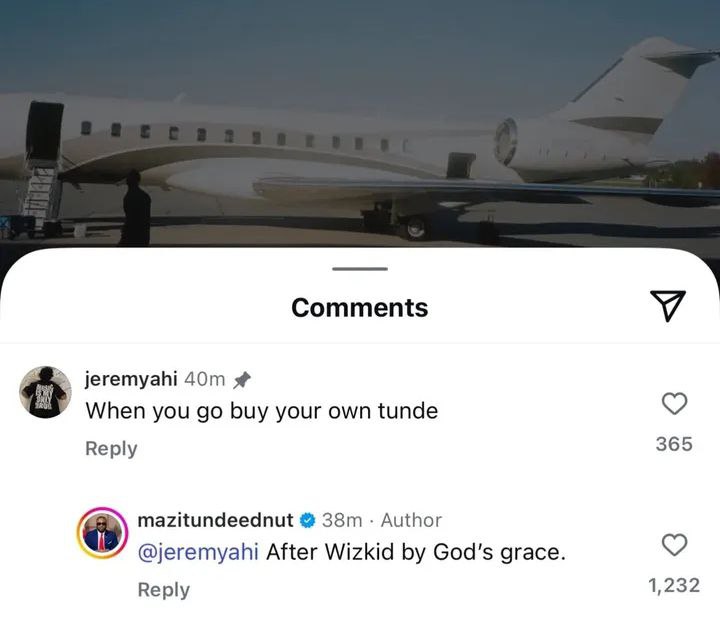Viewport: 720px width, 619px height.
Task: Tap the "After Wizkid by God's grace" reply text
Action: 416,553
